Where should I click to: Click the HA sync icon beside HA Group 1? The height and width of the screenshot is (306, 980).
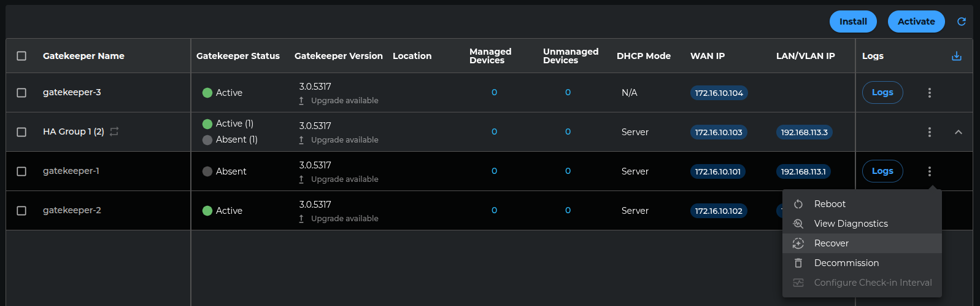114,131
